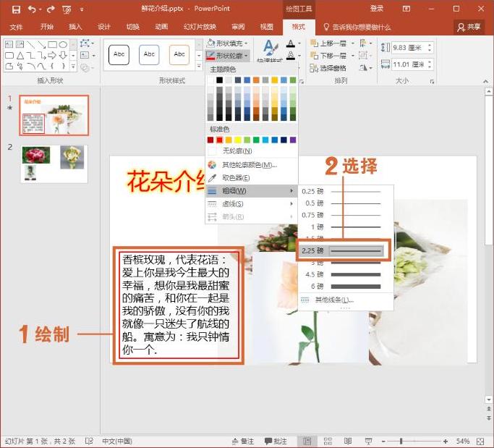This screenshot has height=448, width=494.
Task: Open the edit shape dropdown
Action: [x=87, y=43]
